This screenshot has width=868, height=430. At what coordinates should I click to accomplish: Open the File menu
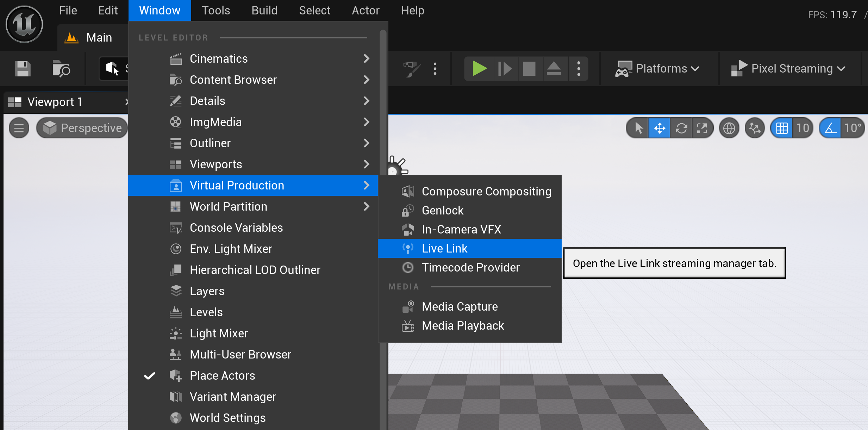pyautogui.click(x=68, y=11)
